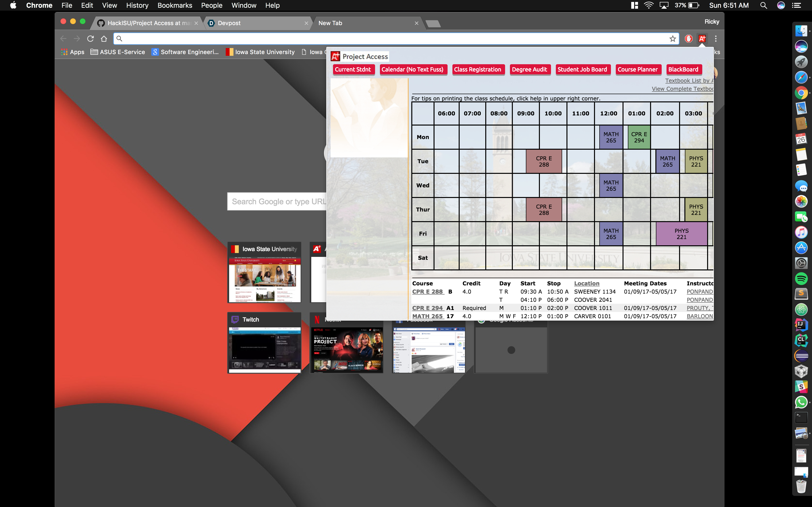The width and height of the screenshot is (812, 507).
Task: Open Spotify from the dock
Action: pos(801,278)
